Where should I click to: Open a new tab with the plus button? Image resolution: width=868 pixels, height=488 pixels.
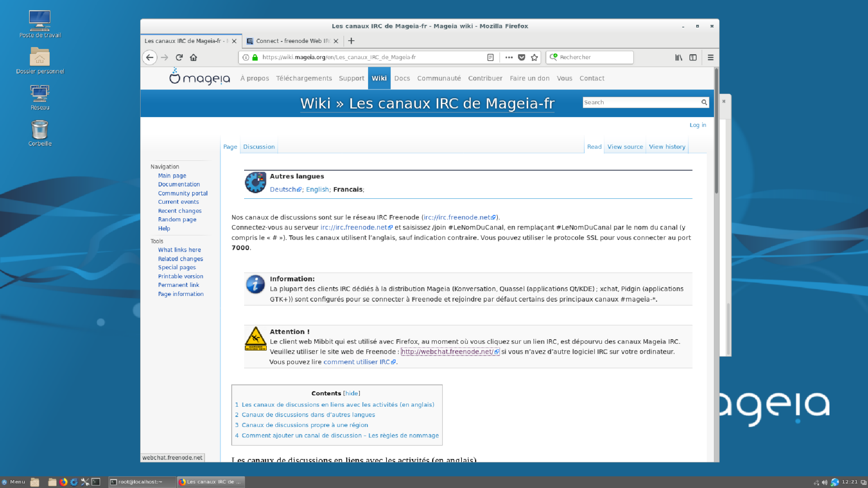tap(351, 41)
